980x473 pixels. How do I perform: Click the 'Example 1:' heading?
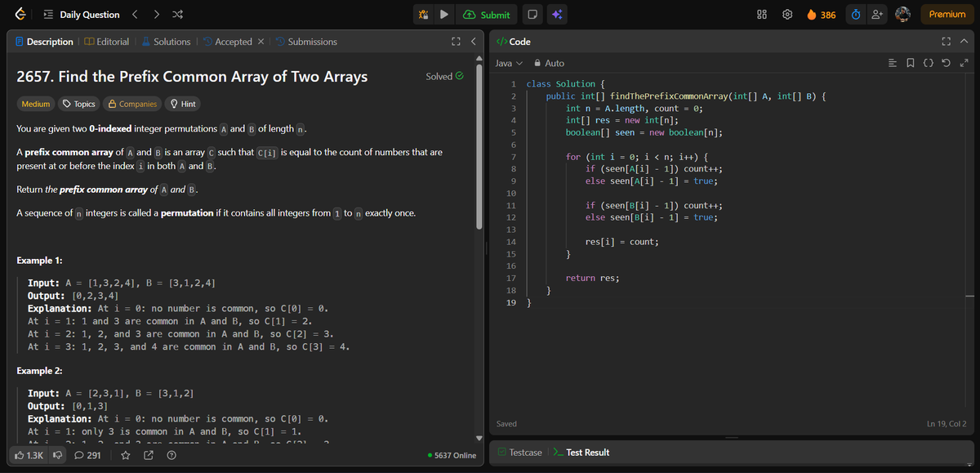(39, 261)
